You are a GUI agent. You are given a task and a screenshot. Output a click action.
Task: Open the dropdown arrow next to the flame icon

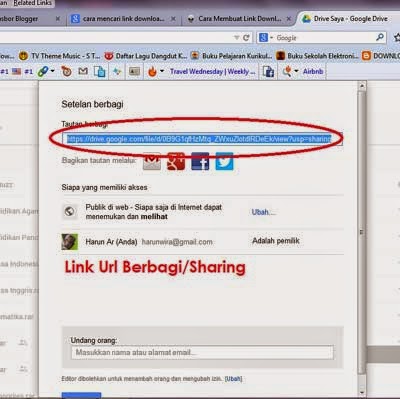[162, 71]
